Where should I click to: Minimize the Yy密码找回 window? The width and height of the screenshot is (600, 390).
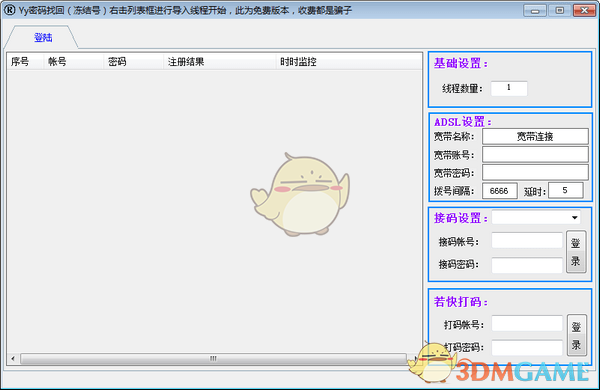coord(535,10)
